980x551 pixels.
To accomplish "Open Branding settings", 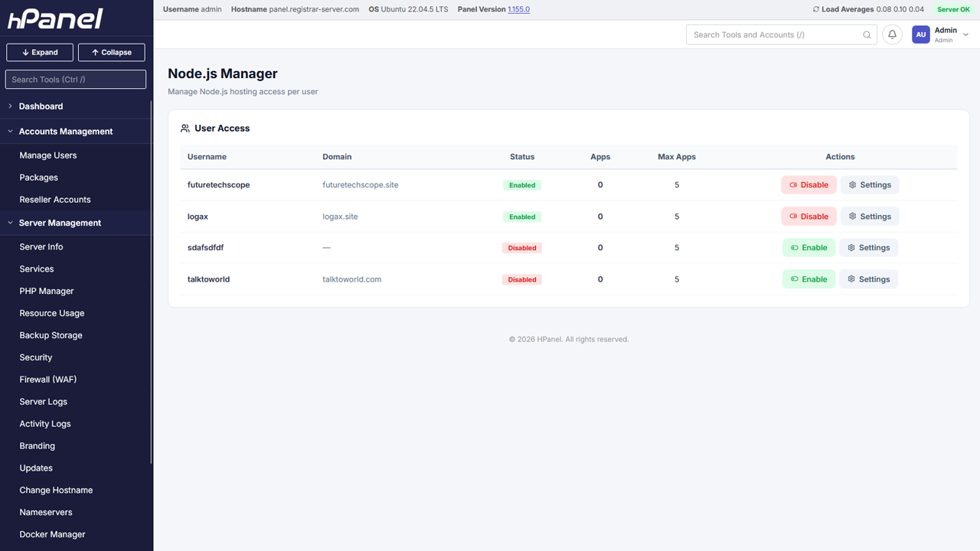I will [x=38, y=446].
